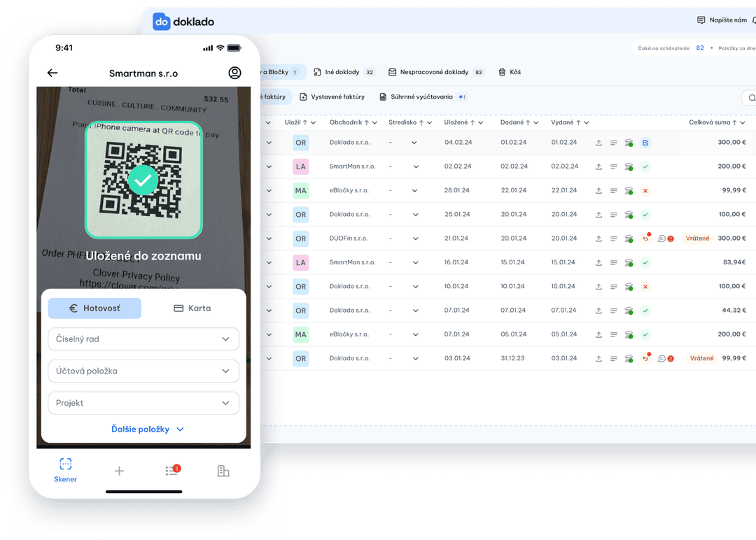Sort by the Obchodník column
The image size is (756, 540).
click(353, 122)
